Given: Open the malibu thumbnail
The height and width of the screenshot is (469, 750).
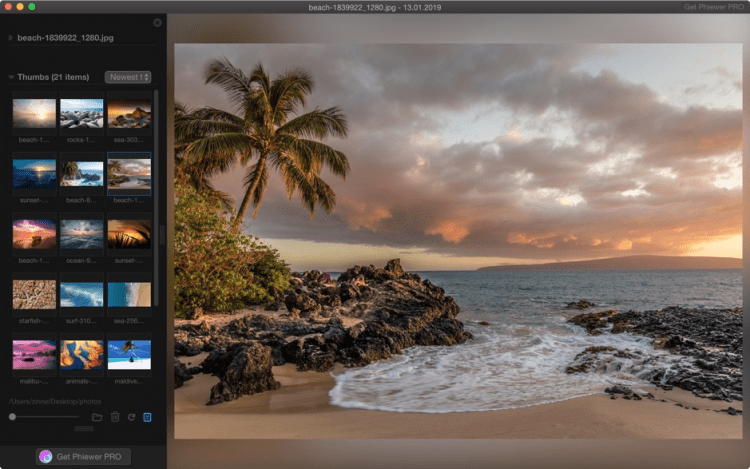Looking at the screenshot, I should pyautogui.click(x=34, y=354).
